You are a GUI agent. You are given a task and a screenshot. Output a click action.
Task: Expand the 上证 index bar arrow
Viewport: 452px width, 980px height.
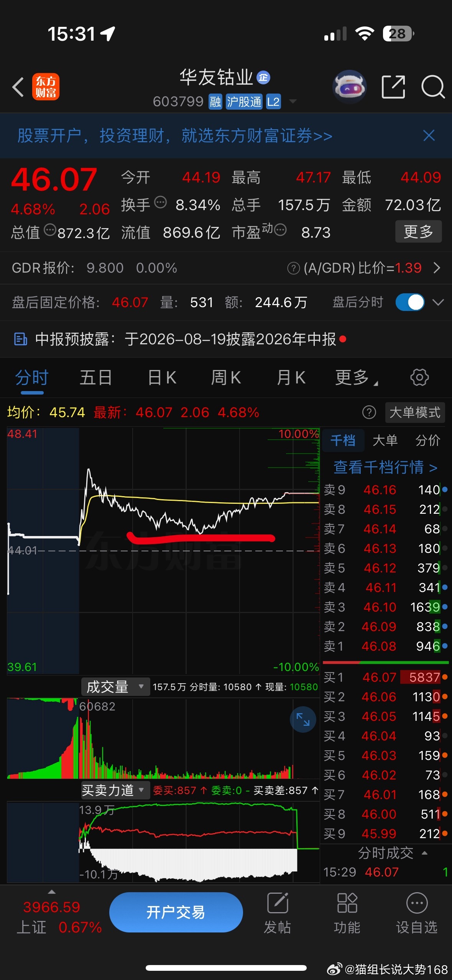[52, 891]
